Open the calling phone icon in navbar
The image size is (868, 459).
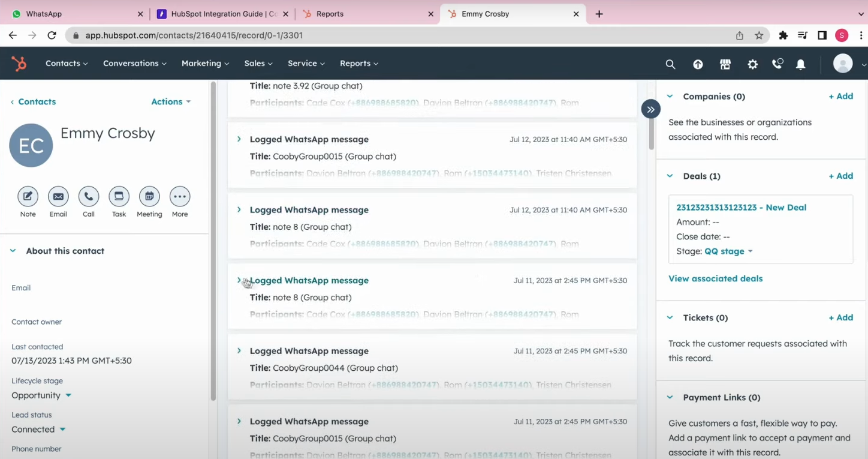click(777, 64)
